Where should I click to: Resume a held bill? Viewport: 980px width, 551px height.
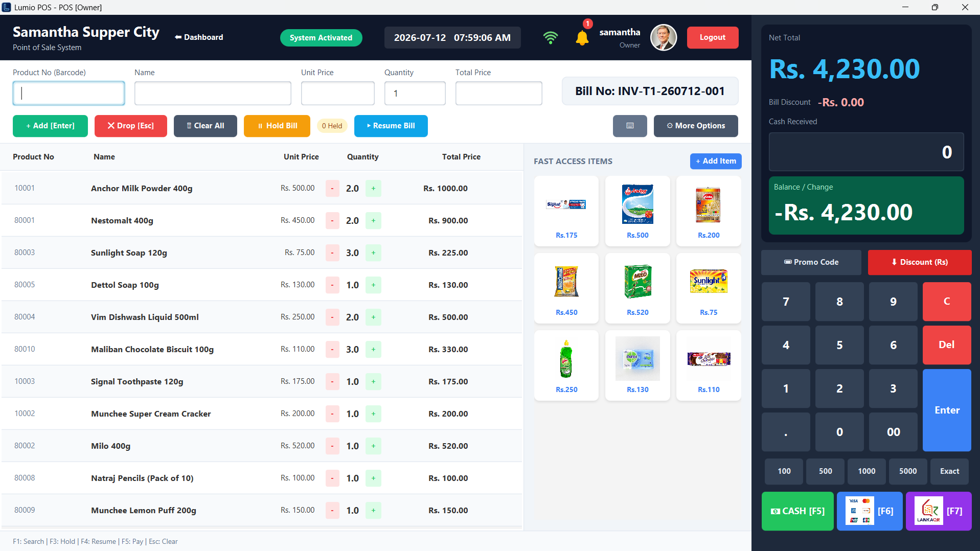point(391,126)
